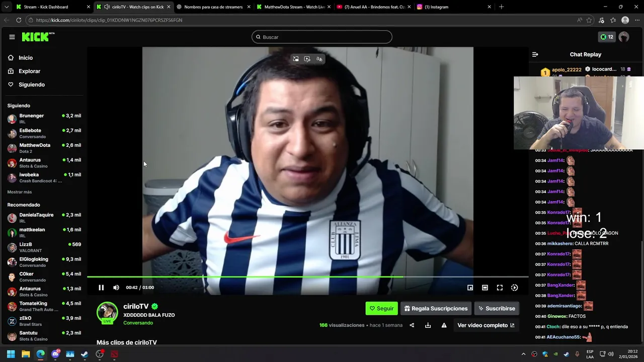Viewport: 644px width, 362px height.
Task: Report the clip with warning icon
Action: click(x=444, y=325)
